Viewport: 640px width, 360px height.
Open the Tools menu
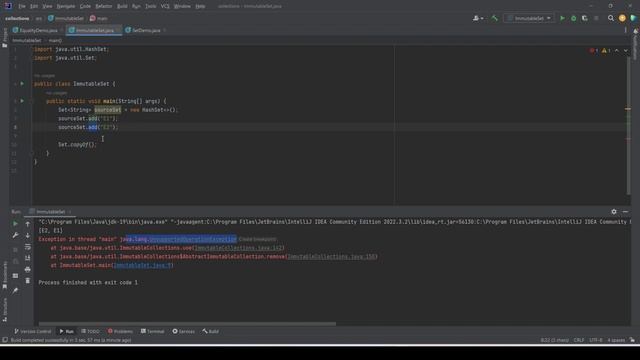(151, 6)
